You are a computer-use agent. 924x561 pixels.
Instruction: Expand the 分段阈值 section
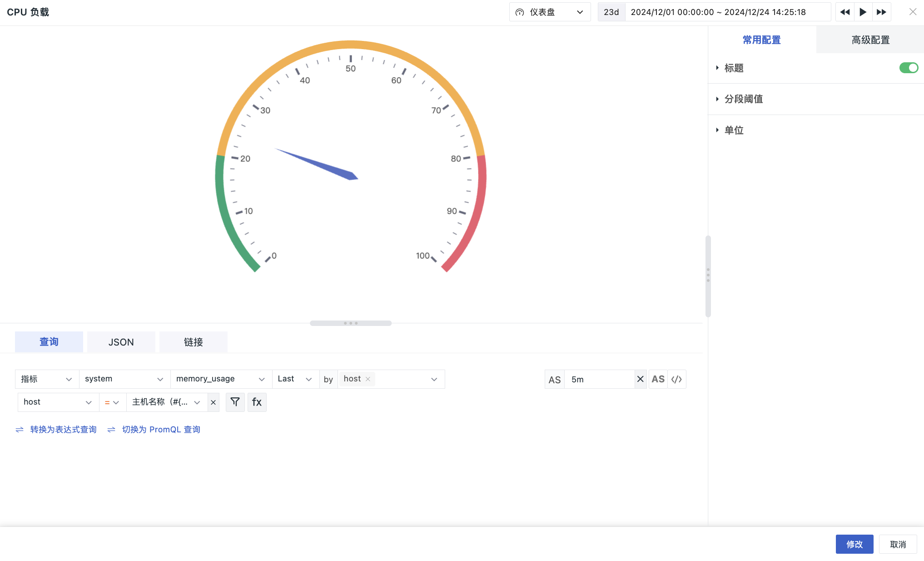click(743, 99)
